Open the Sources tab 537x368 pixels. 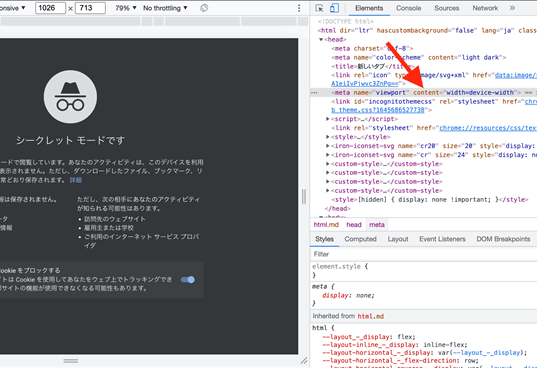point(447,8)
